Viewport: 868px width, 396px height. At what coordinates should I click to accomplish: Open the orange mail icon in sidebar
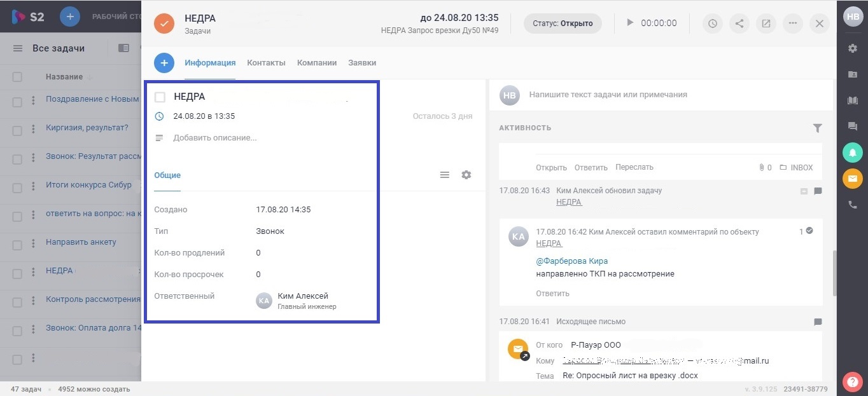(x=853, y=179)
